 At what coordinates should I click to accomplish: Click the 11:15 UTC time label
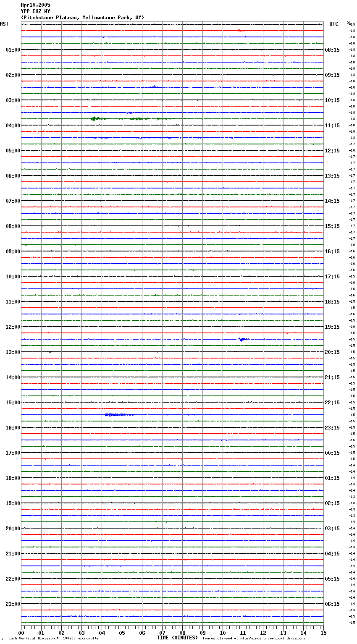tap(332, 126)
